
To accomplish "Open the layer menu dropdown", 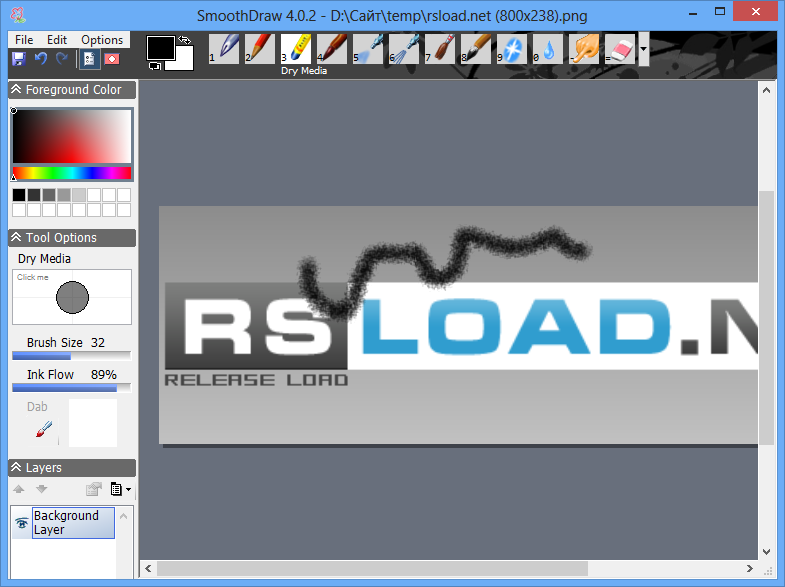I will click(121, 489).
